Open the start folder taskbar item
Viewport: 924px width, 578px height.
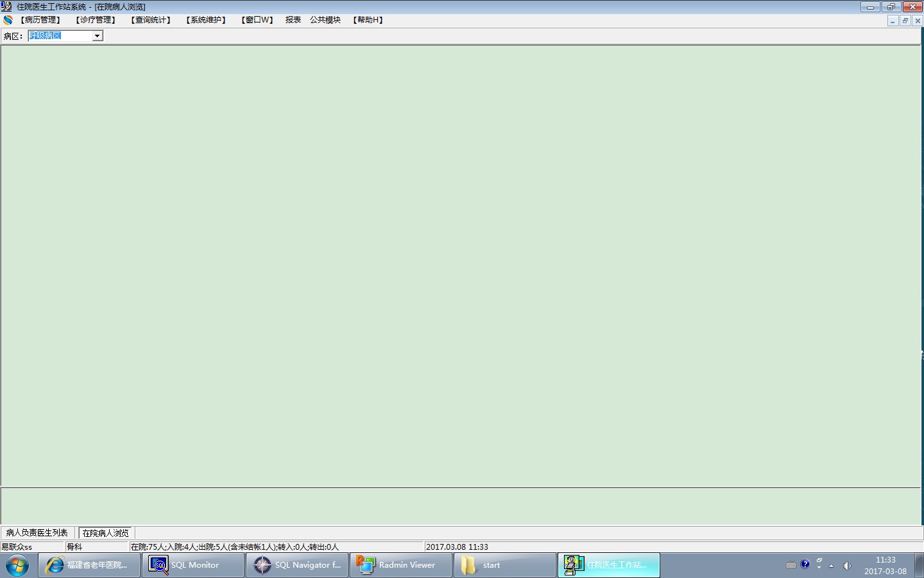click(x=505, y=565)
